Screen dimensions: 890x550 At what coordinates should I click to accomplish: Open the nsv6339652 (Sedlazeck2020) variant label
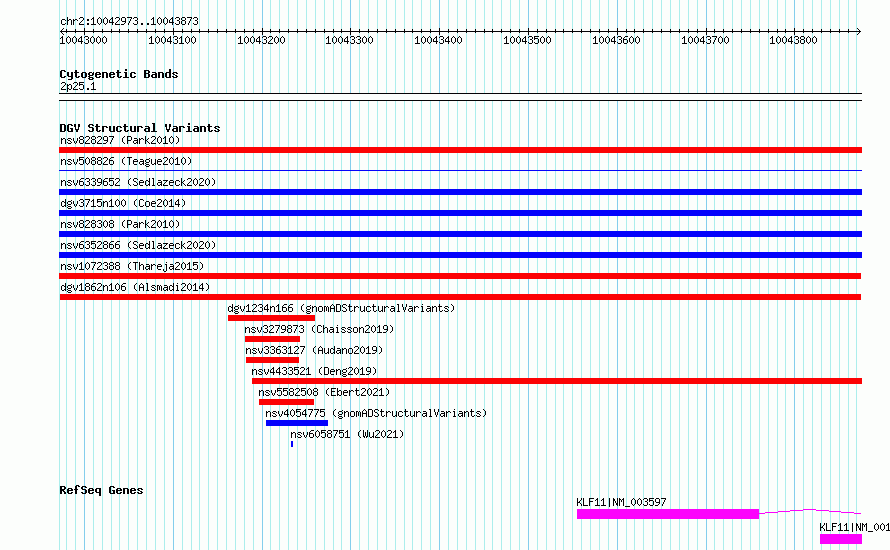click(x=138, y=182)
